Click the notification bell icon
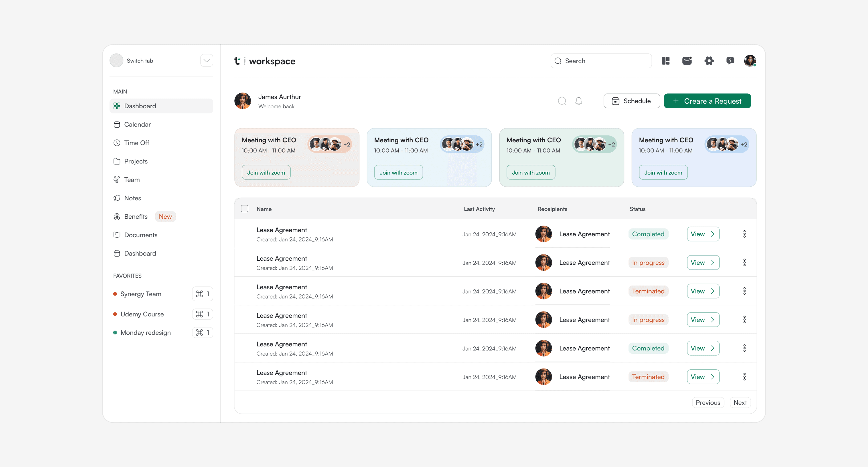Viewport: 868px width, 467px height. (578, 101)
